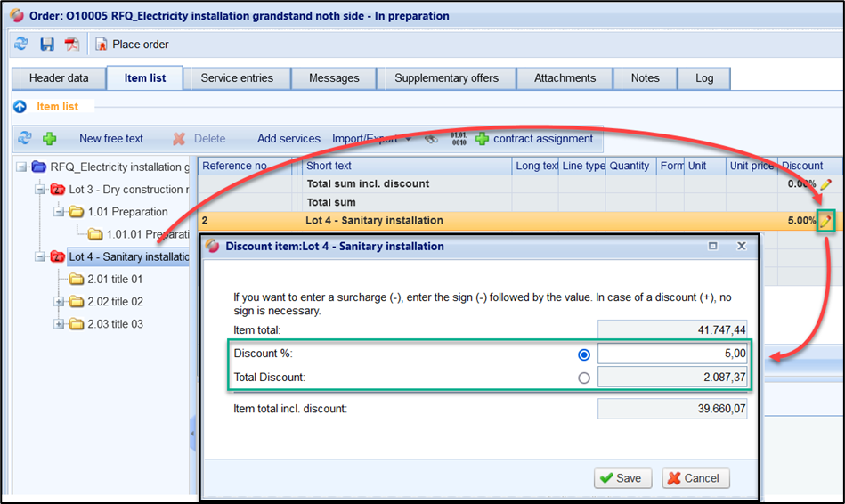This screenshot has height=504, width=845.
Task: Click green plus icon in item list toolbar
Action: (50, 139)
